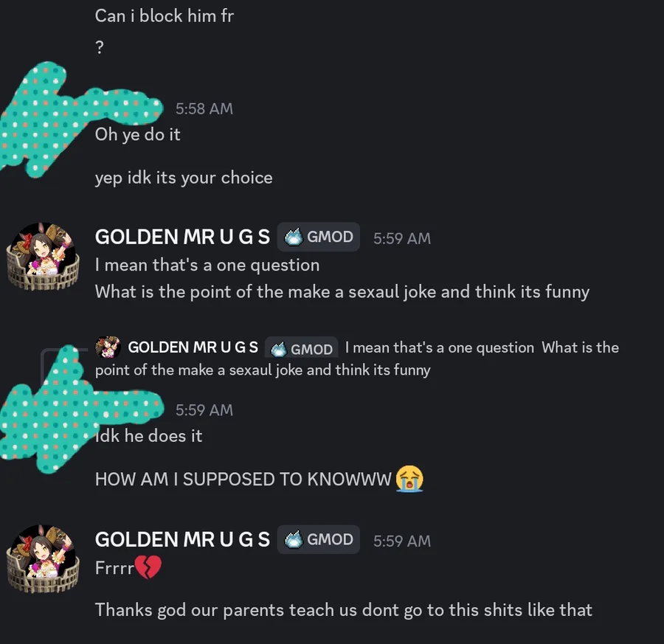The width and height of the screenshot is (664, 644).
Task: Select the 'Oh ye do it' message
Action: pyautogui.click(x=138, y=135)
